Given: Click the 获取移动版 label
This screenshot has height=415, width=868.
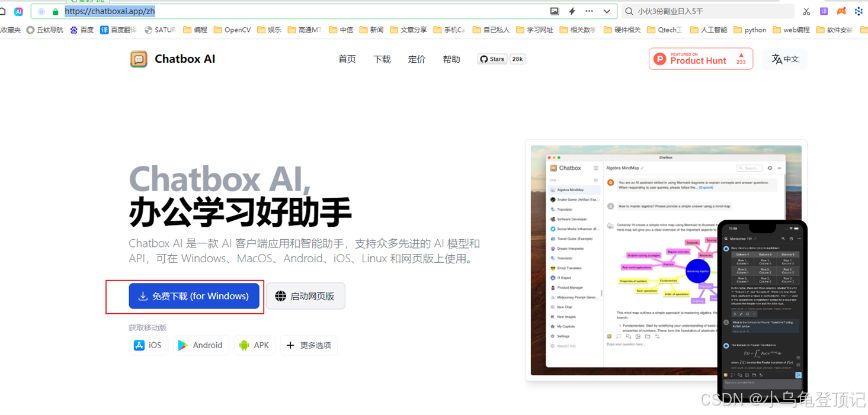Looking at the screenshot, I should click(x=148, y=327).
